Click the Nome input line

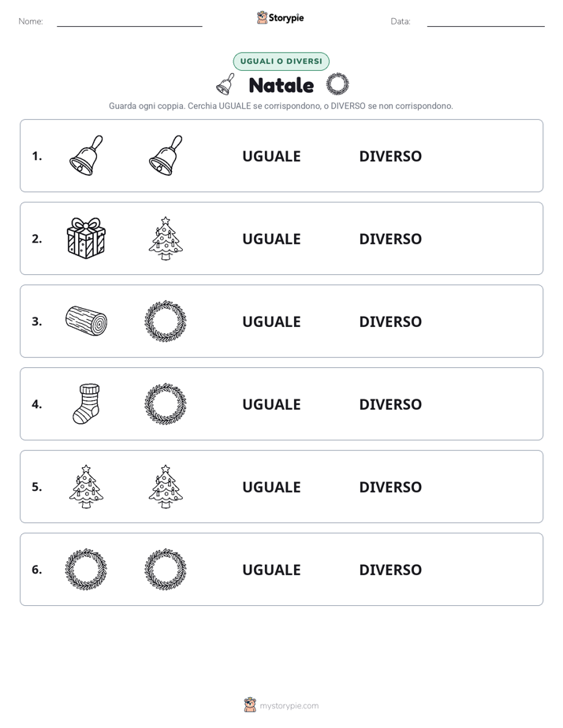click(129, 25)
